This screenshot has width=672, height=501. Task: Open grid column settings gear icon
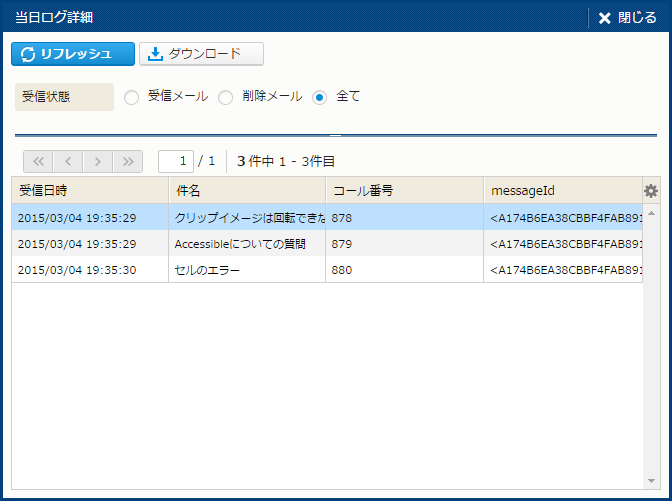pyautogui.click(x=651, y=191)
